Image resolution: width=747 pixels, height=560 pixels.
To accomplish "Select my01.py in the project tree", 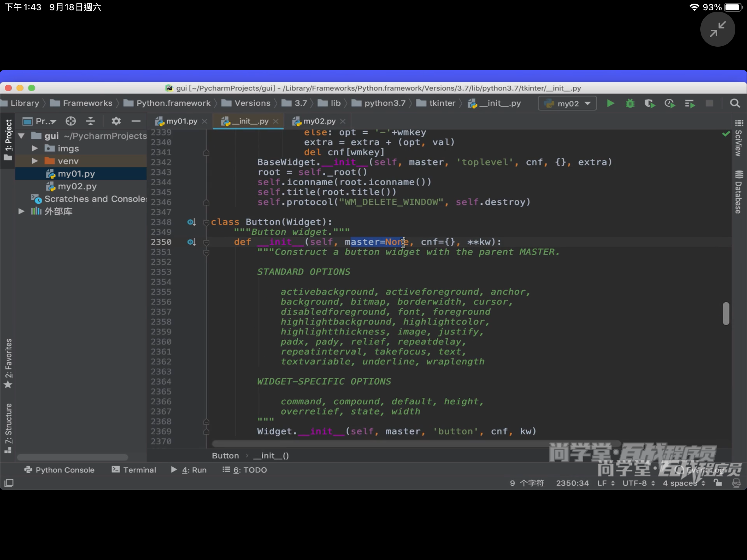I will 81,174.
